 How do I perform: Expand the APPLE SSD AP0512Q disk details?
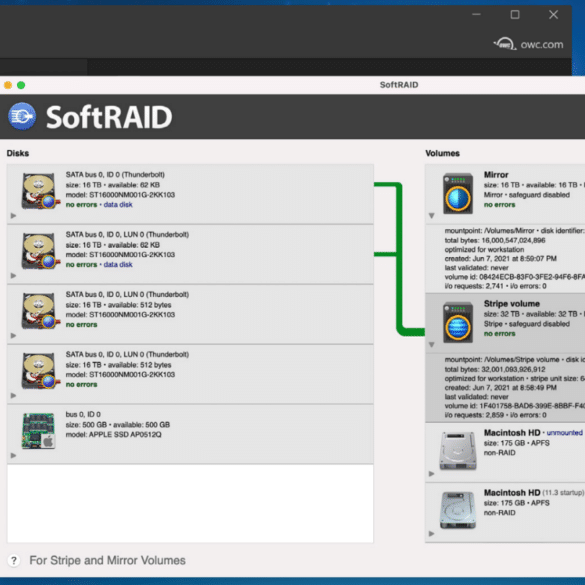point(13,456)
